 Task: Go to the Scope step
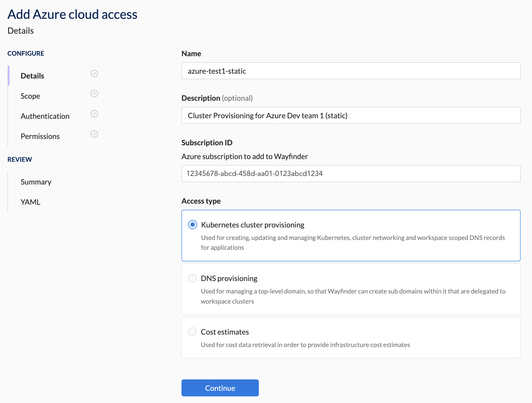(30, 96)
